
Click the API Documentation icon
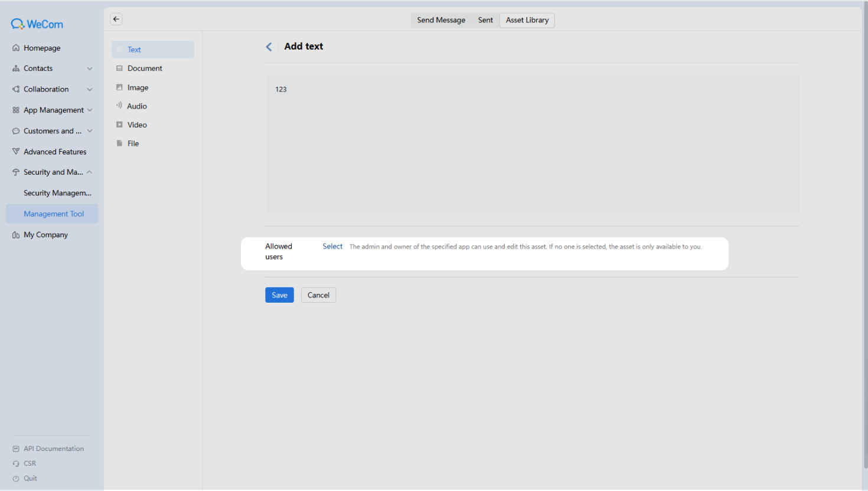point(16,449)
